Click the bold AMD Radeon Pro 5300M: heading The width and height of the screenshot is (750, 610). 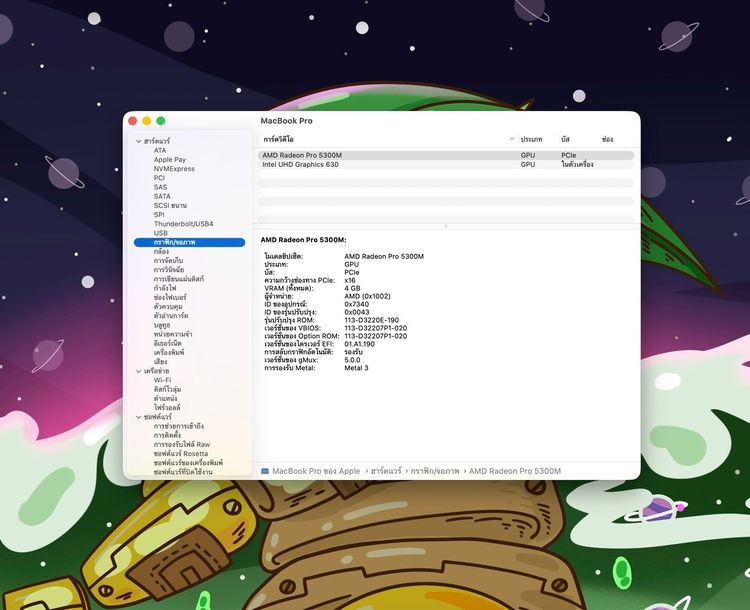pos(303,240)
